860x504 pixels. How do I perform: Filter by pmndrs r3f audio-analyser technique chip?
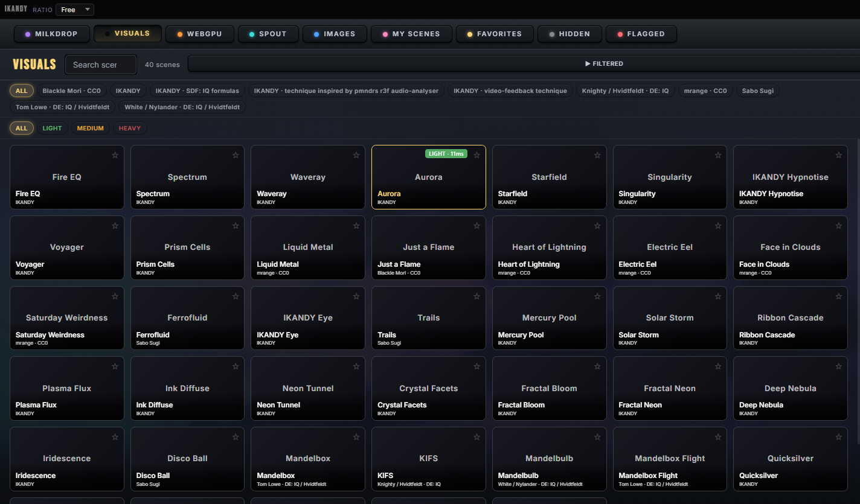pos(347,91)
